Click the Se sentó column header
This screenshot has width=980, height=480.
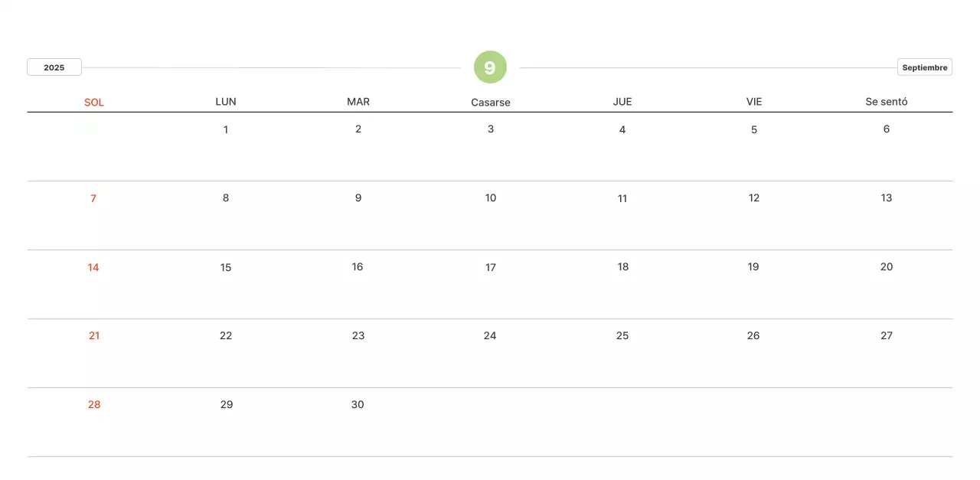click(x=886, y=102)
